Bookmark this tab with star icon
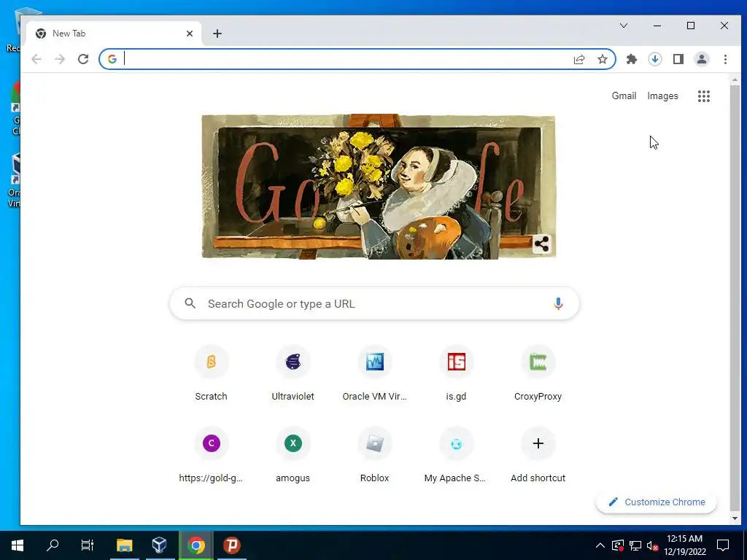Screen dimensions: 747x560 [602, 59]
